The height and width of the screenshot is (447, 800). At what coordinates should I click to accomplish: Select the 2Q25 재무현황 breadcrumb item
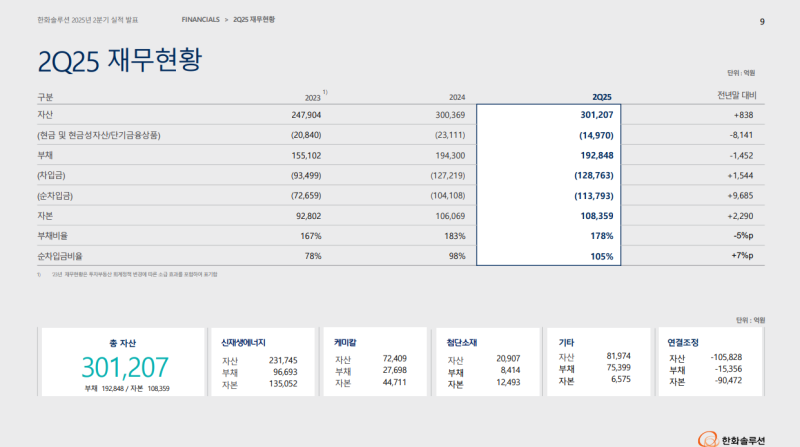tap(254, 20)
